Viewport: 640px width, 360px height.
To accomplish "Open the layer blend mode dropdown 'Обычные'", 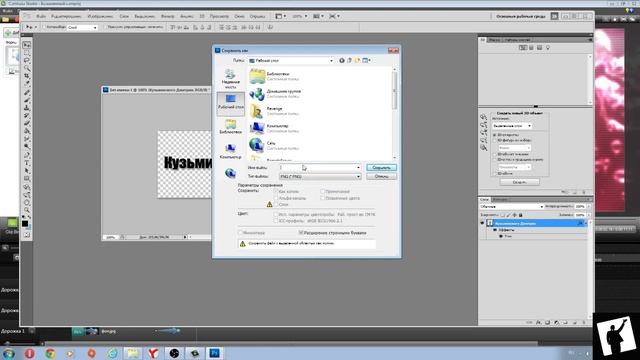I will tap(512, 207).
